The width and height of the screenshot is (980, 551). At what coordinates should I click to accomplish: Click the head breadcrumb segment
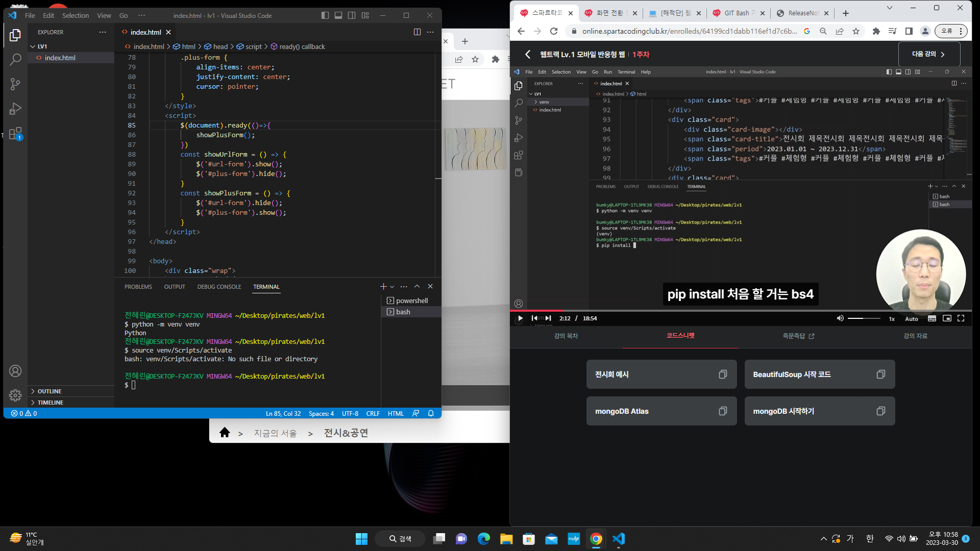click(x=216, y=46)
